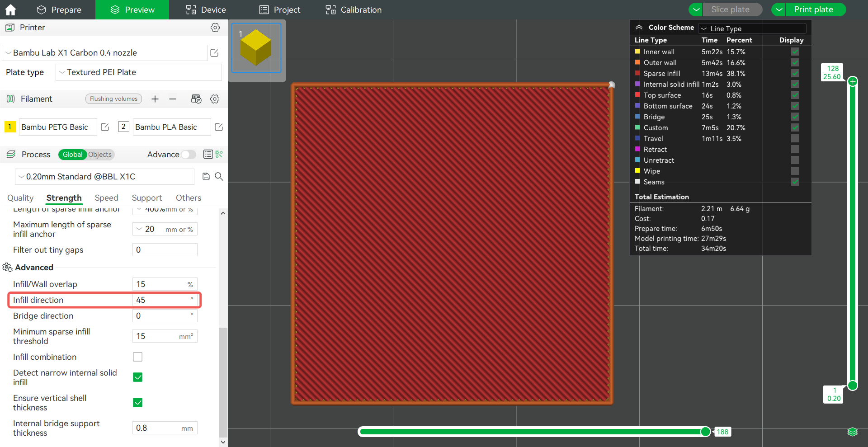This screenshot has width=868, height=447.
Task: Click the Bridge direction value field
Action: click(x=165, y=316)
